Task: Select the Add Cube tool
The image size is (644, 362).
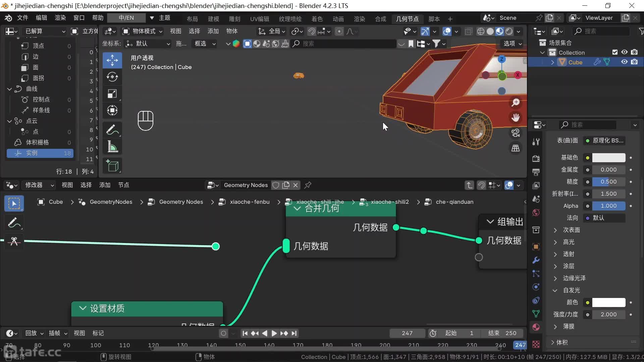Action: pyautogui.click(x=112, y=166)
